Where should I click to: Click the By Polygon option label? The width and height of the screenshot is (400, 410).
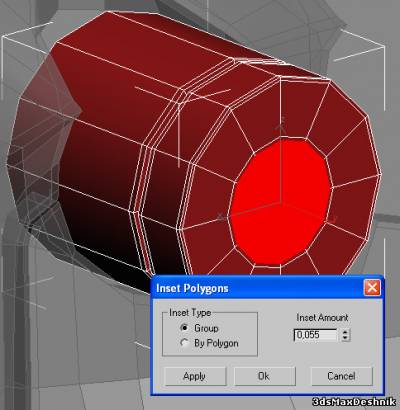pos(216,343)
